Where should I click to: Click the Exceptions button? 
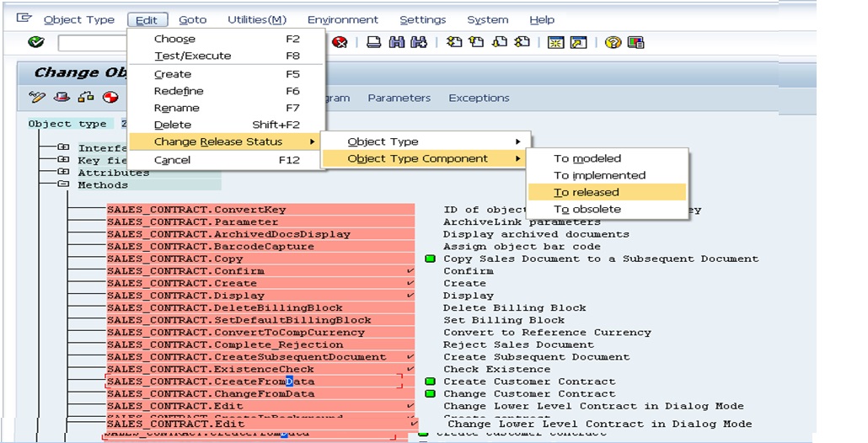pos(479,98)
